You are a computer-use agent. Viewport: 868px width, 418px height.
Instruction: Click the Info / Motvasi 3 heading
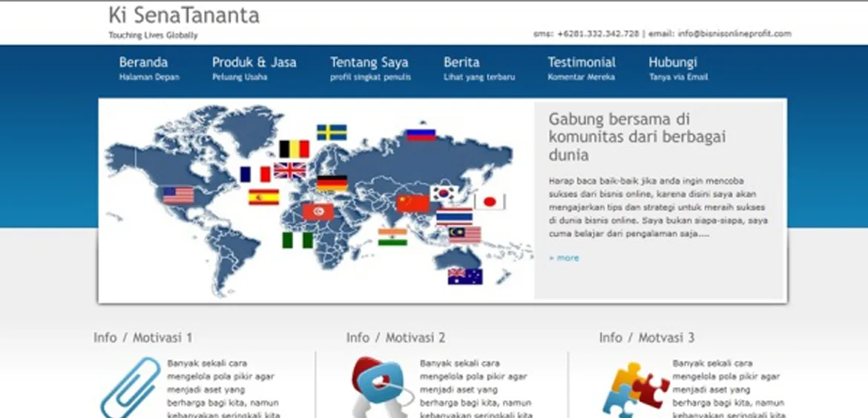[x=647, y=337]
